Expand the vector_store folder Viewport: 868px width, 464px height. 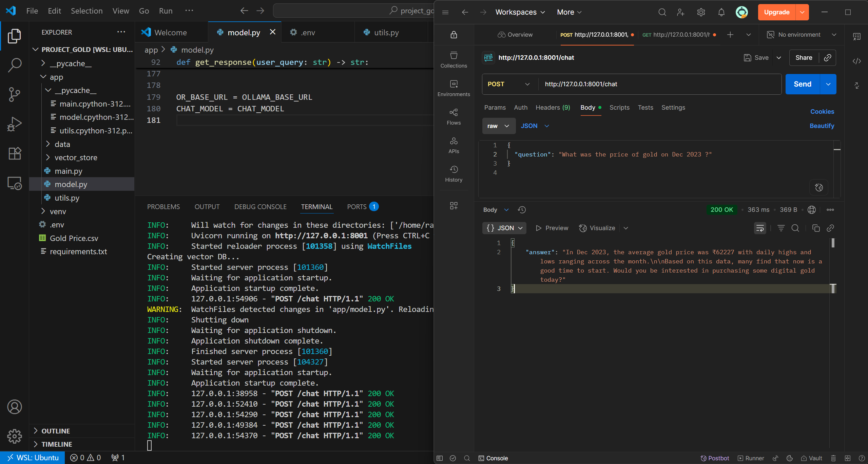point(76,157)
